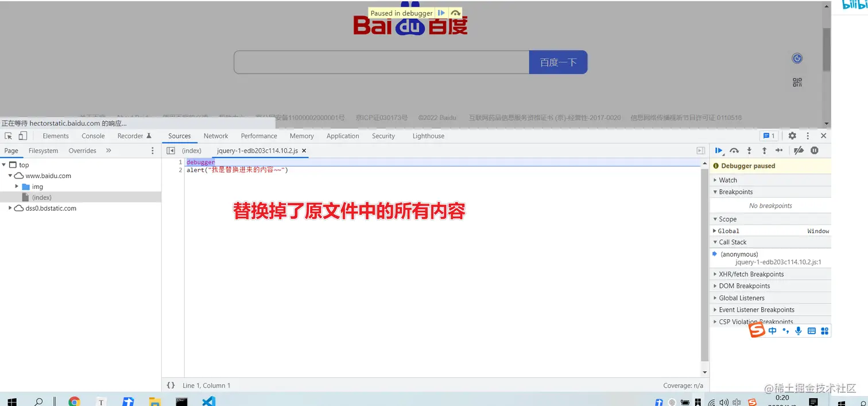This screenshot has height=406, width=868.
Task: Resume via the Paused in debugger overlay
Action: pos(441,13)
